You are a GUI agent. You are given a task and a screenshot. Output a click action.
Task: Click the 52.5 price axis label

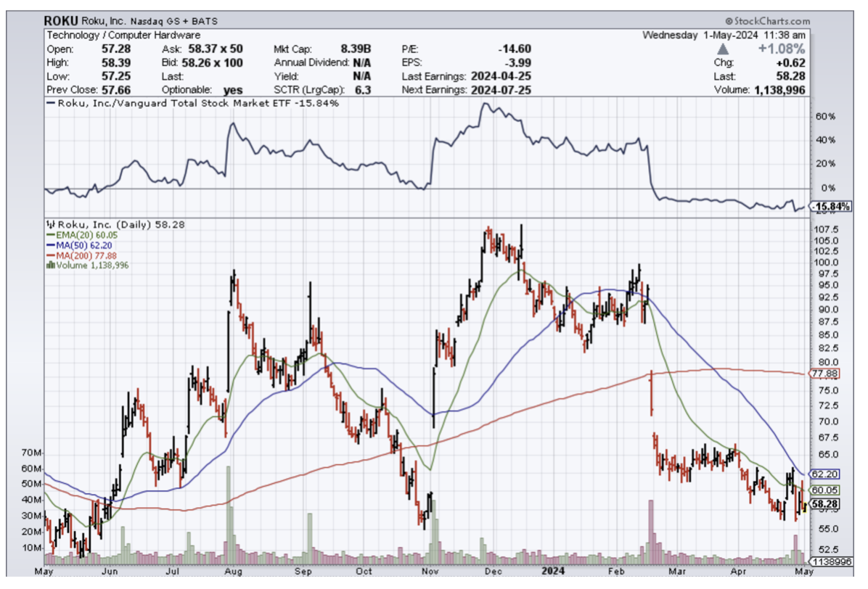828,550
